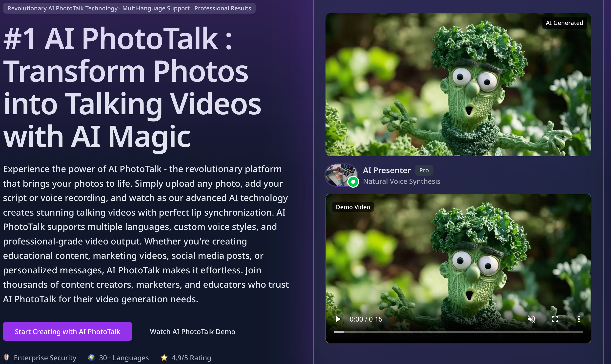The width and height of the screenshot is (611, 364).
Task: Click the 0:00 / 0:15 video time display
Action: coord(366,319)
